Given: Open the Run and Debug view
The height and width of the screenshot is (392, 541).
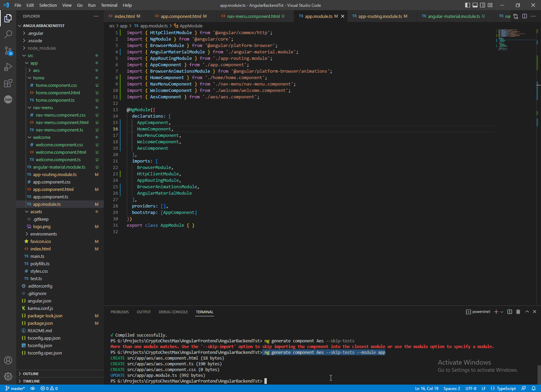Looking at the screenshot, I should [8, 67].
